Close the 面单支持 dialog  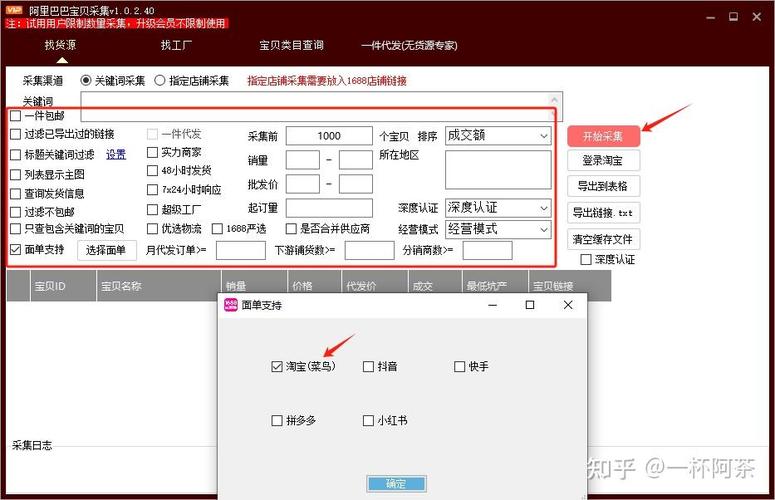(568, 305)
